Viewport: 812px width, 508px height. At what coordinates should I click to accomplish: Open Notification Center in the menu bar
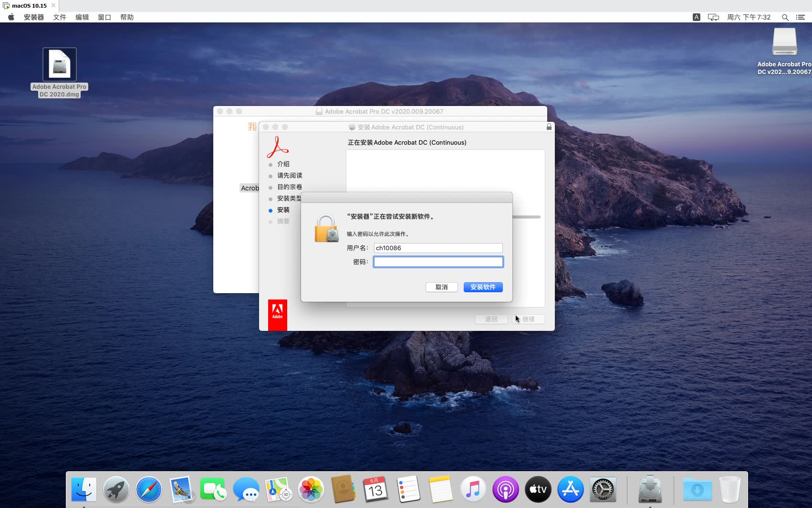coord(801,17)
